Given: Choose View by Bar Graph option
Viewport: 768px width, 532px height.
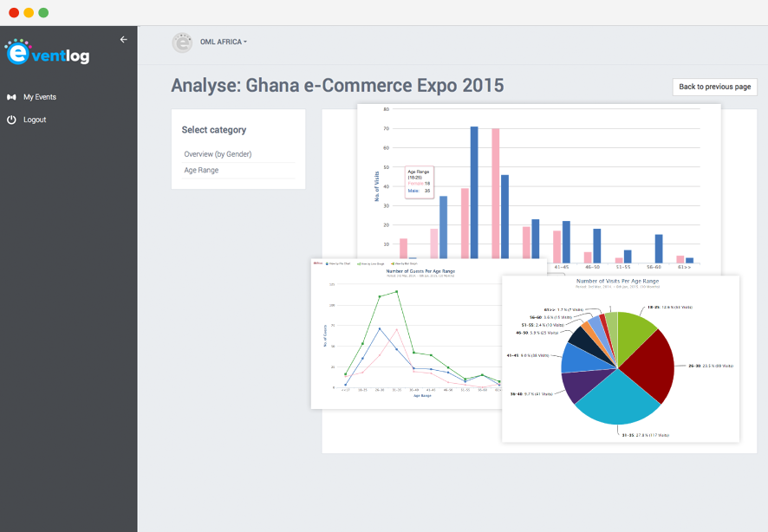Looking at the screenshot, I should click(x=405, y=263).
